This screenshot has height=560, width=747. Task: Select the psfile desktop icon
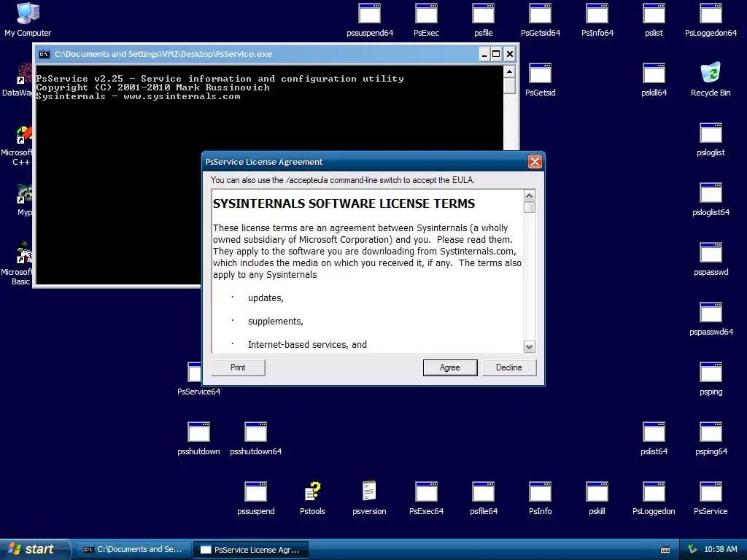[x=483, y=20]
